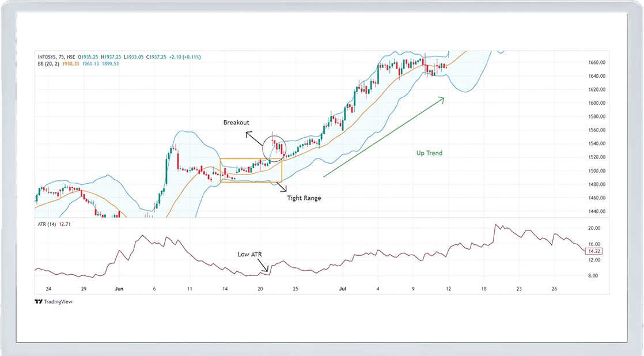Select the orange Tight Range rectangle
Image resolution: width=644 pixels, height=356 pixels.
[251, 159]
